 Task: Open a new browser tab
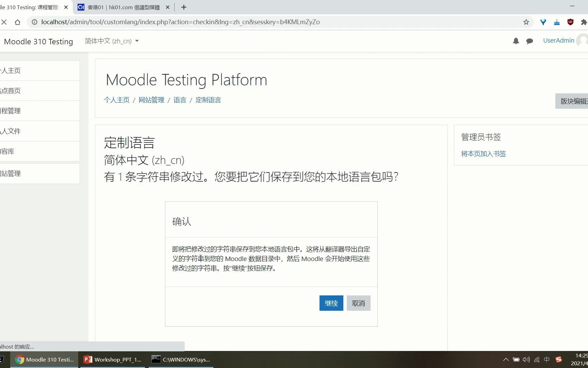(x=184, y=7)
